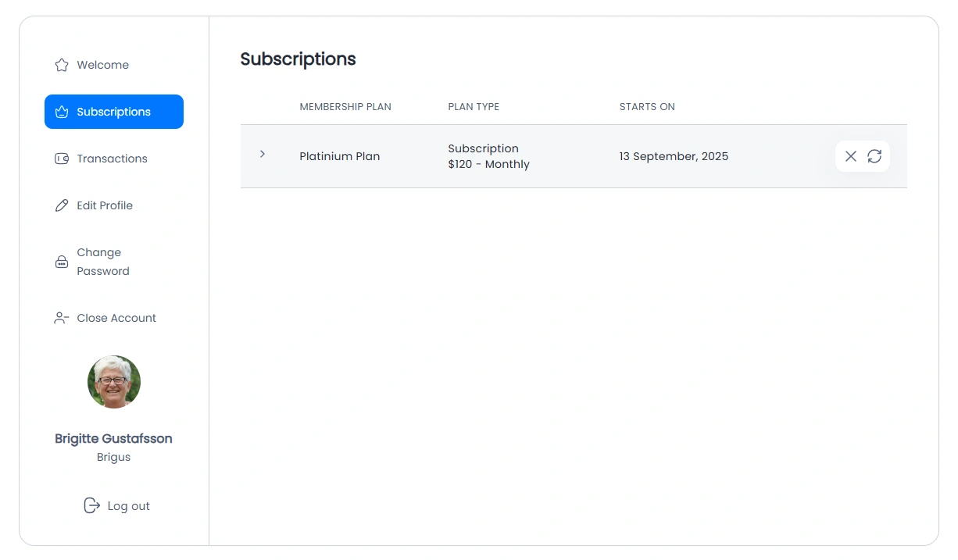The width and height of the screenshot is (958, 560).
Task: Select the Change Password lock icon
Action: click(x=62, y=261)
